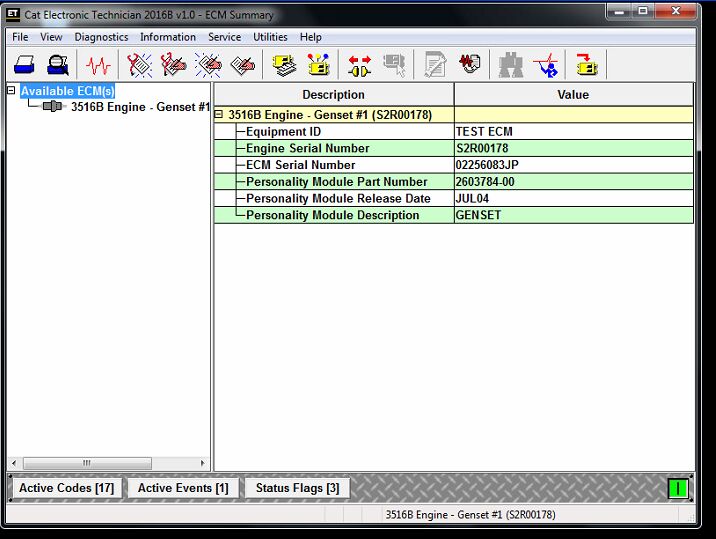
Task: Open ECM Summary toolbar icon
Action: pyautogui.click(x=284, y=65)
